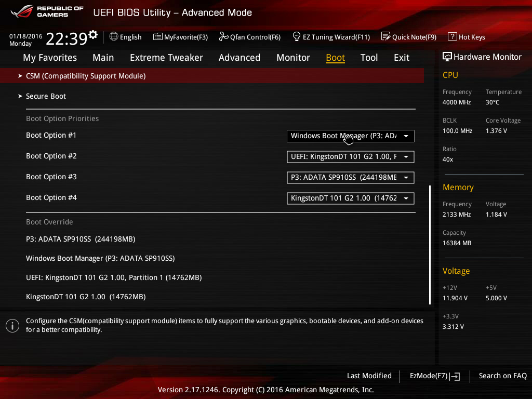Open Boot Option #1 dropdown
Image resolution: width=532 pixels, height=399 pixels.
[351, 136]
